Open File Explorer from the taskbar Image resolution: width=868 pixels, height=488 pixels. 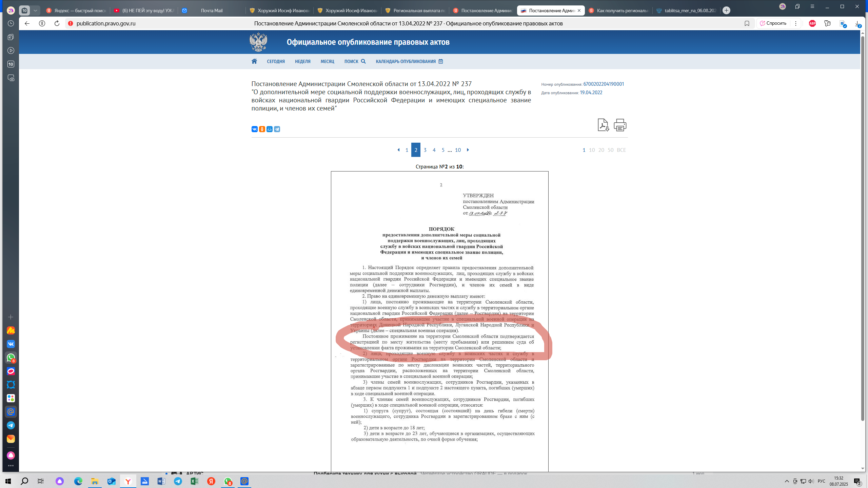[95, 481]
